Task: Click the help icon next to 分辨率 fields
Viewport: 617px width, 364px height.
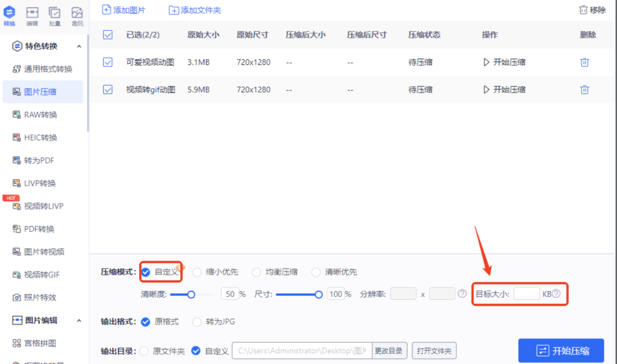Action: point(462,294)
